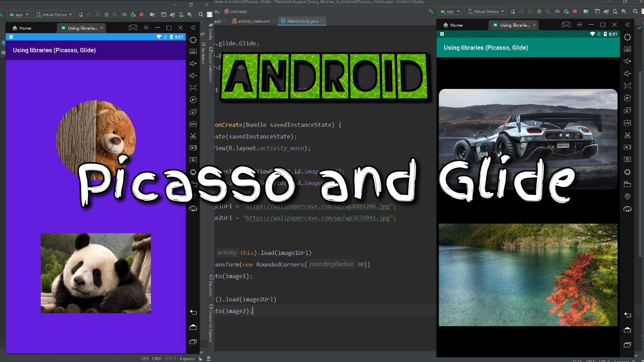Click the search magnifier above purple-app emulator
The image size is (644, 362).
tap(201, 15)
